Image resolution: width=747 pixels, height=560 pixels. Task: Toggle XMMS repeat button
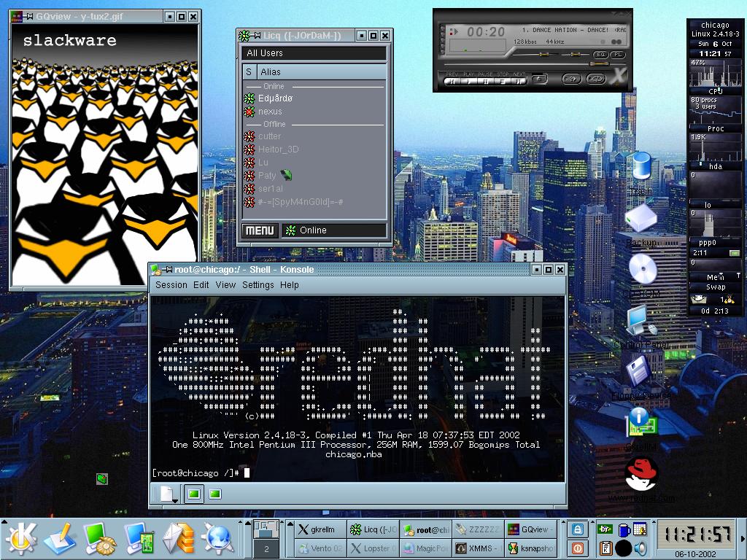596,79
